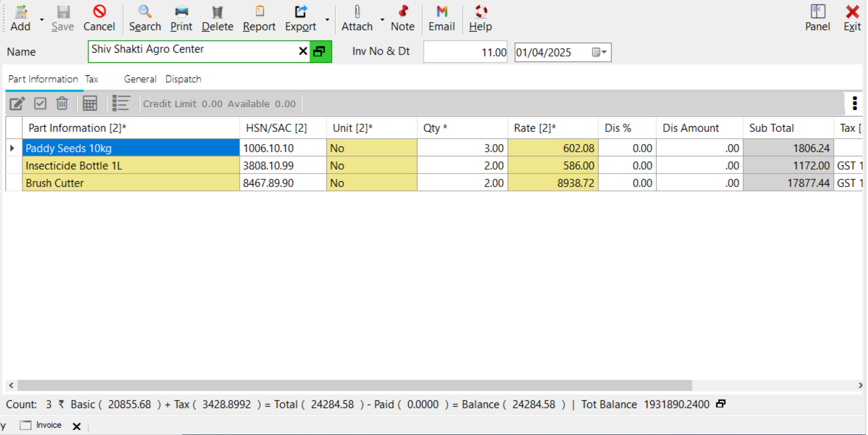868x435 pixels.
Task: Open the Search function in toolbar
Action: point(145,18)
